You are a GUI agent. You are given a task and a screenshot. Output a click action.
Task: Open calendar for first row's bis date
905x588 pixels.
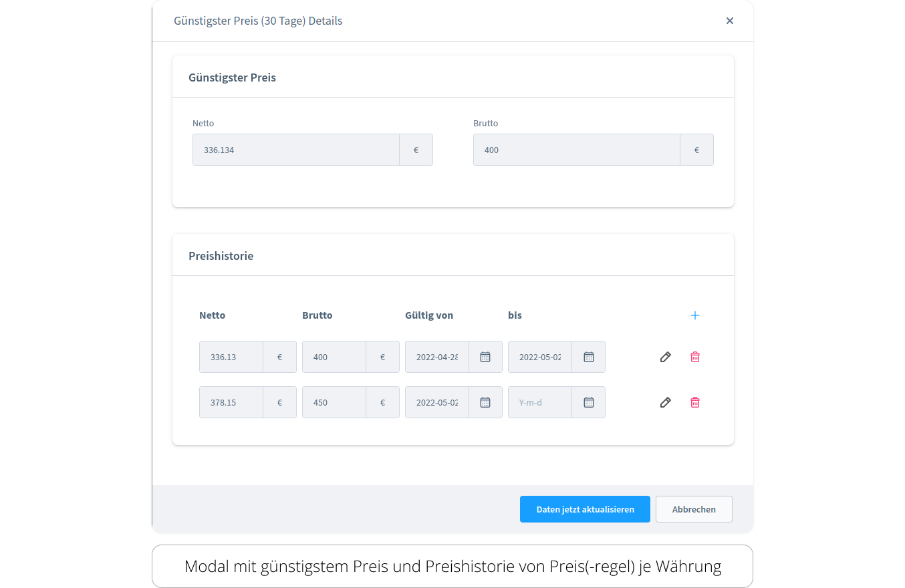tap(588, 357)
